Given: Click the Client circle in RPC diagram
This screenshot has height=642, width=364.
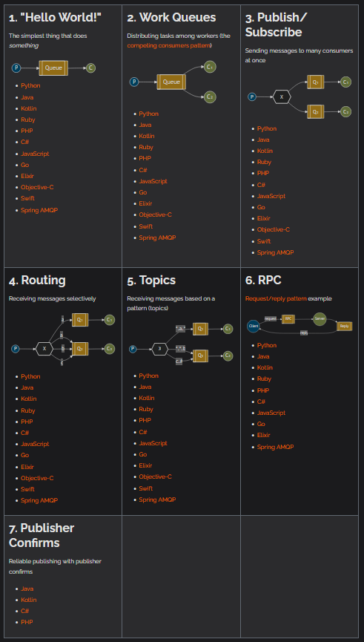Looking at the screenshot, I should pos(253,327).
